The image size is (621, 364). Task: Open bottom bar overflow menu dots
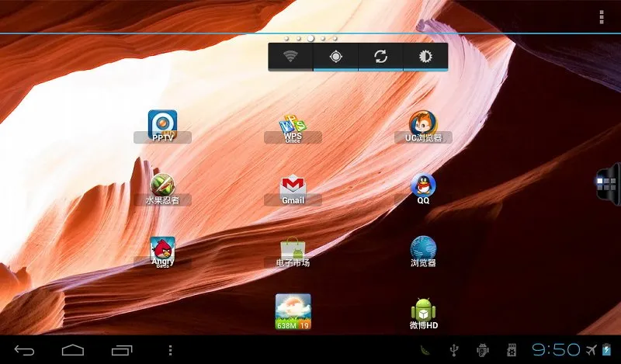click(170, 350)
